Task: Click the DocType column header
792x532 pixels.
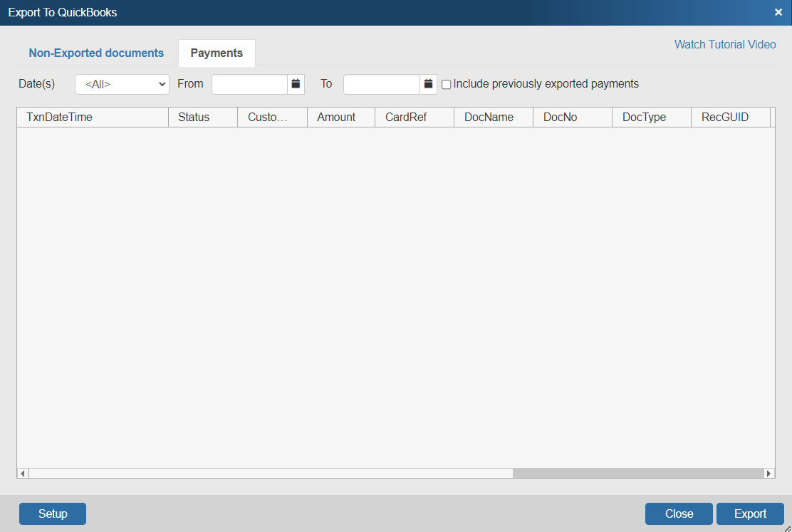Action: click(x=644, y=117)
